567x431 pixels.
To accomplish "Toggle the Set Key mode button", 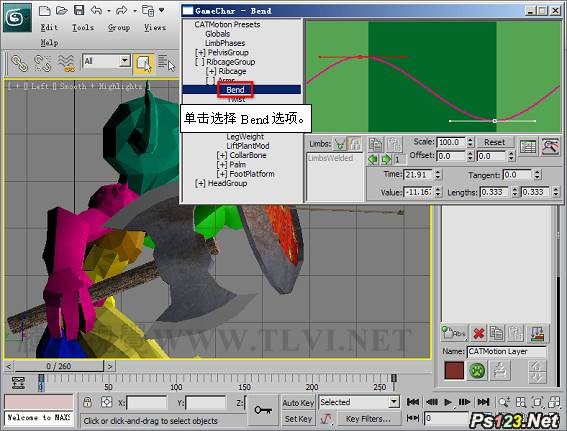I will [298, 419].
